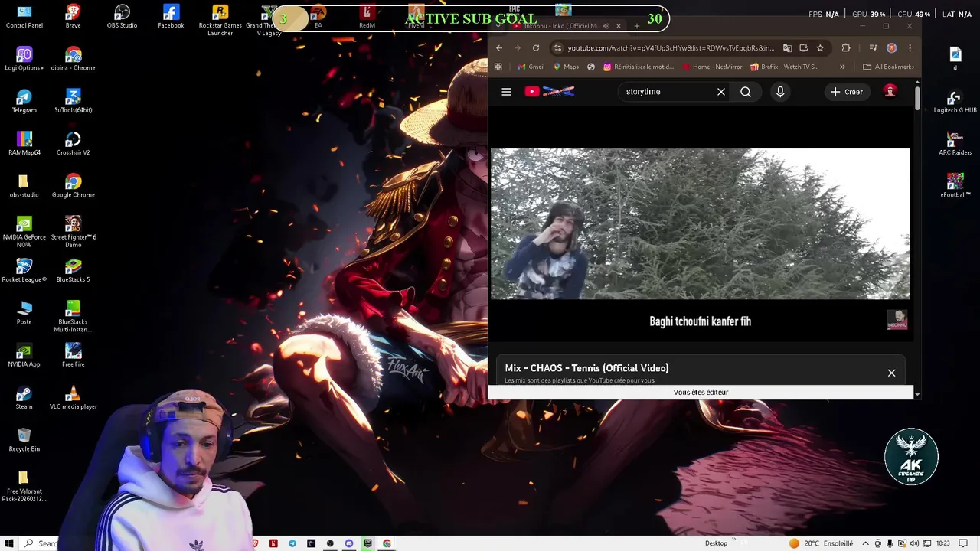Open BlueStacks 5 desktop shortcut
The width and height of the screenshot is (980, 551).
(73, 270)
